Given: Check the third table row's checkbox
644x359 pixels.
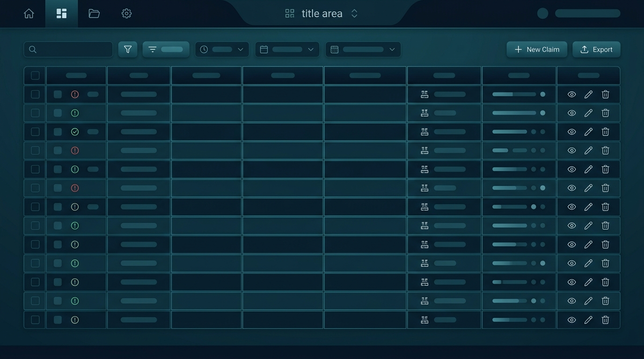Looking at the screenshot, I should 35,132.
